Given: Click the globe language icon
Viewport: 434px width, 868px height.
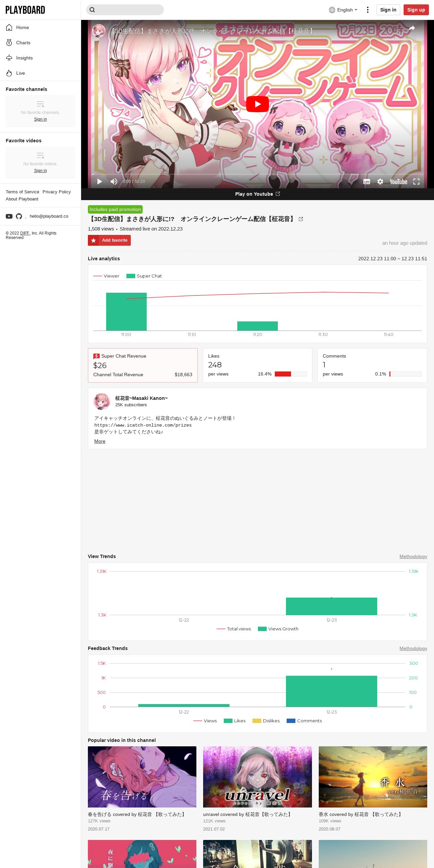Looking at the screenshot, I should (332, 10).
